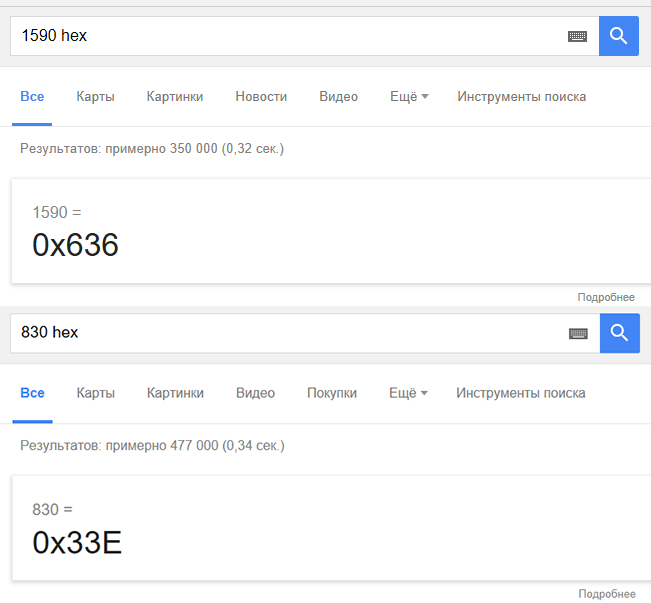The image size is (651, 603).
Task: Expand 'Ещё' dropdown in upper results
Action: click(x=409, y=97)
